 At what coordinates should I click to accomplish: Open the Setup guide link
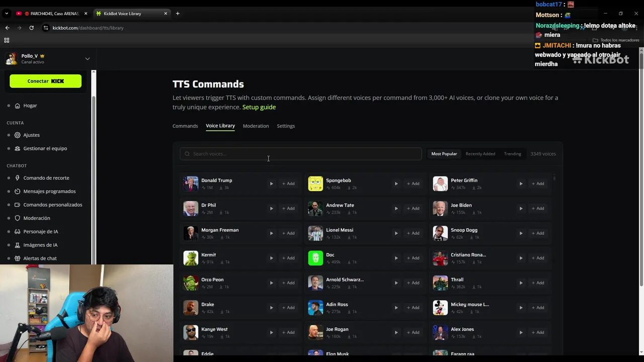point(259,107)
